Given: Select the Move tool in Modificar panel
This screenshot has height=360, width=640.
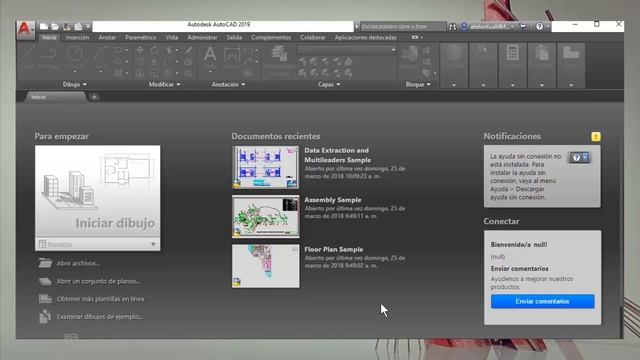Looking at the screenshot, I should [140, 50].
